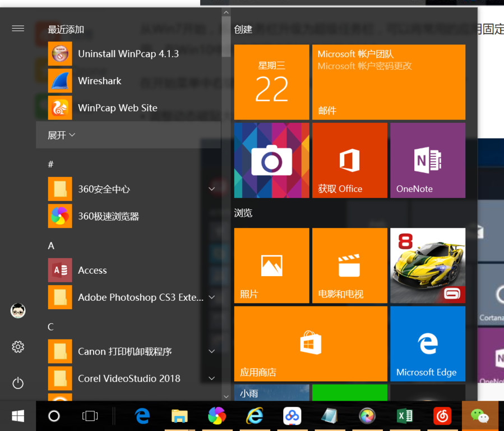Click the Corel VideoStudio 2018 folder icon
Viewport: 504px width, 431px height.
click(x=60, y=378)
